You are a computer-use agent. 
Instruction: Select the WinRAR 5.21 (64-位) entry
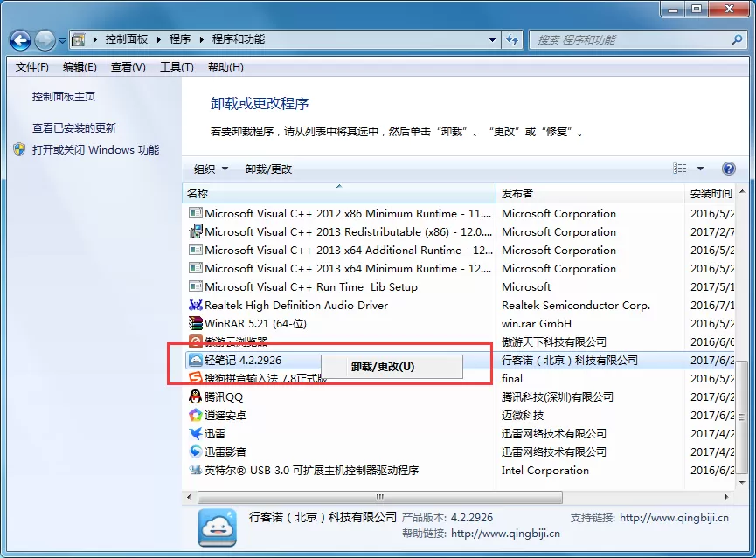[255, 323]
